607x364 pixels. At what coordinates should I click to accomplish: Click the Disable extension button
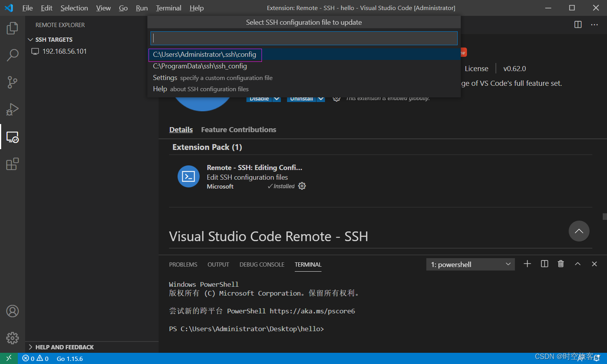coord(259,99)
